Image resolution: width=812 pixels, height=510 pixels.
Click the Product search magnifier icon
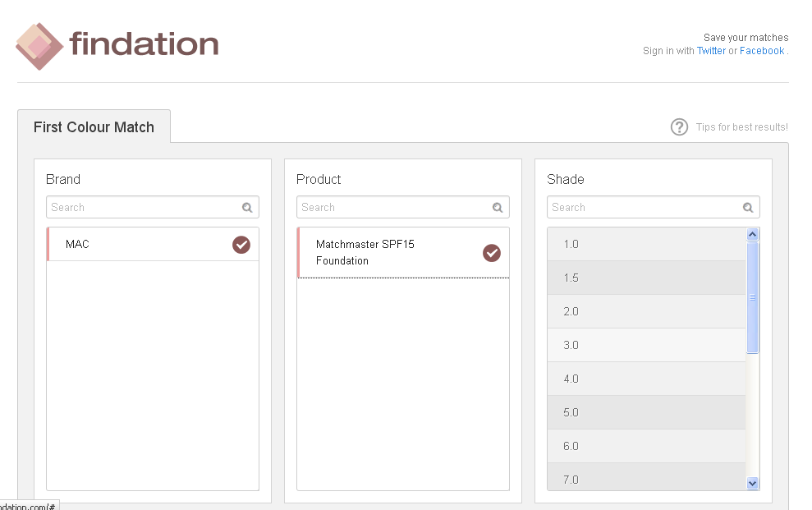498,208
